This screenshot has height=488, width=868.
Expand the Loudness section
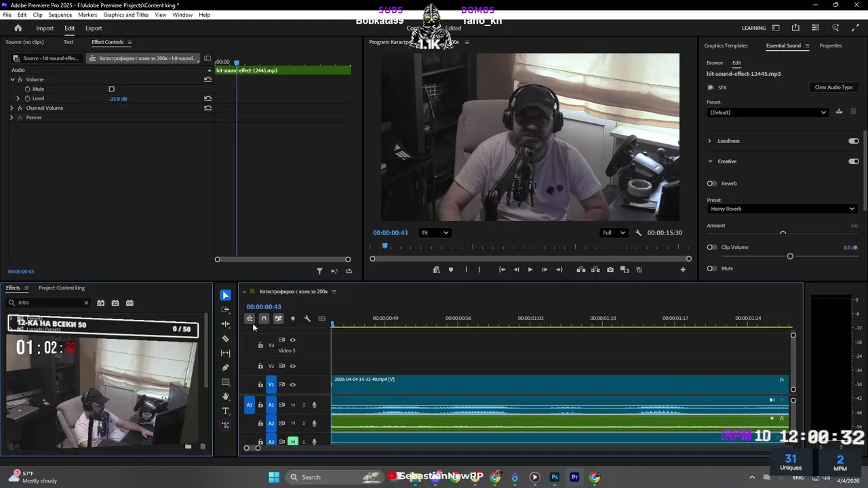pos(710,141)
